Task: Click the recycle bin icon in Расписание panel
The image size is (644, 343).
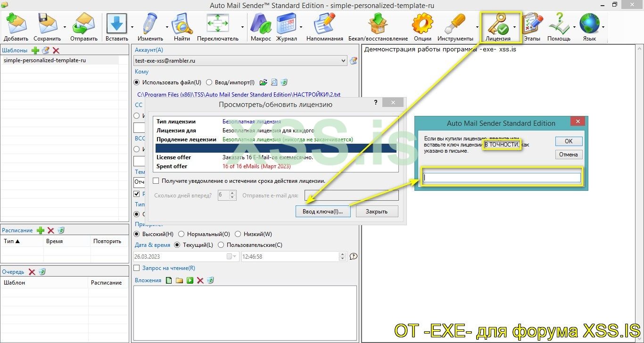Action: (61, 230)
